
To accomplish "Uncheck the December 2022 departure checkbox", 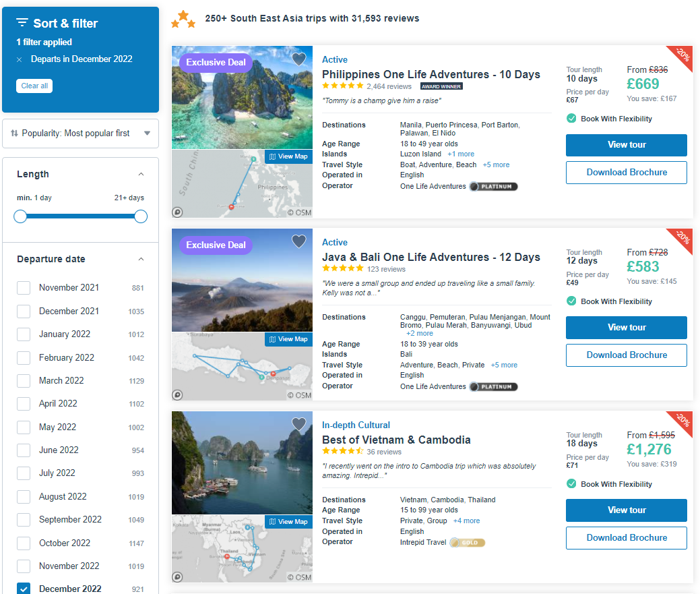I will point(24,589).
